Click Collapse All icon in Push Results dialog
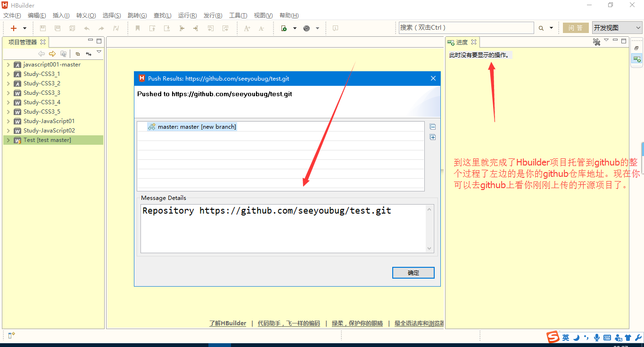Viewport: 644px width, 347px height. tap(433, 127)
